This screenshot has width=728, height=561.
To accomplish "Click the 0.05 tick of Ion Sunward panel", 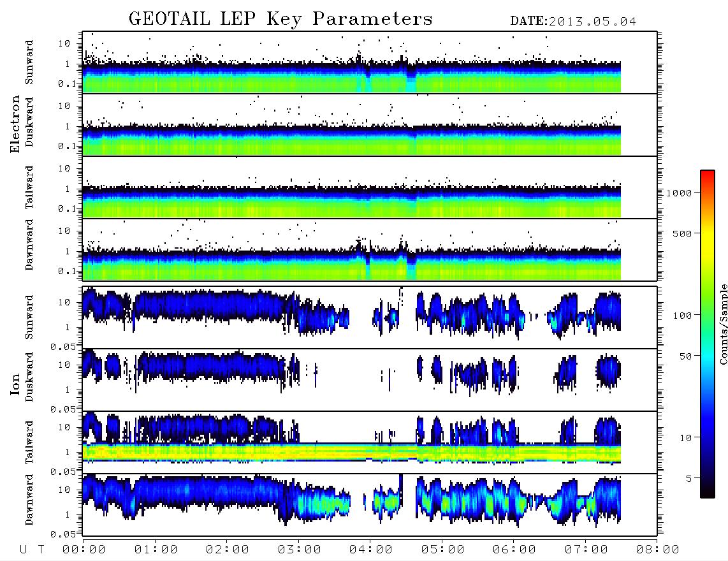I will 62,347.
